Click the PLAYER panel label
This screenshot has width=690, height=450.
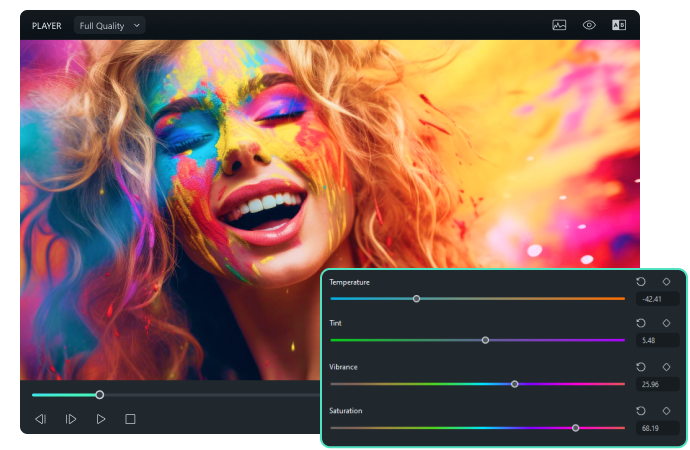click(x=47, y=26)
